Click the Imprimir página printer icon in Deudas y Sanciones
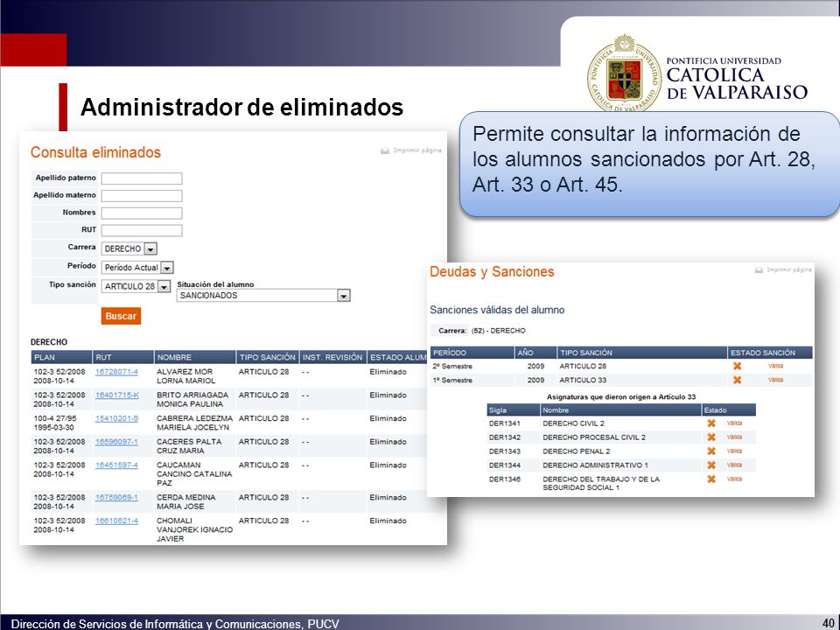Screen dimensions: 840x630 pyautogui.click(x=759, y=270)
